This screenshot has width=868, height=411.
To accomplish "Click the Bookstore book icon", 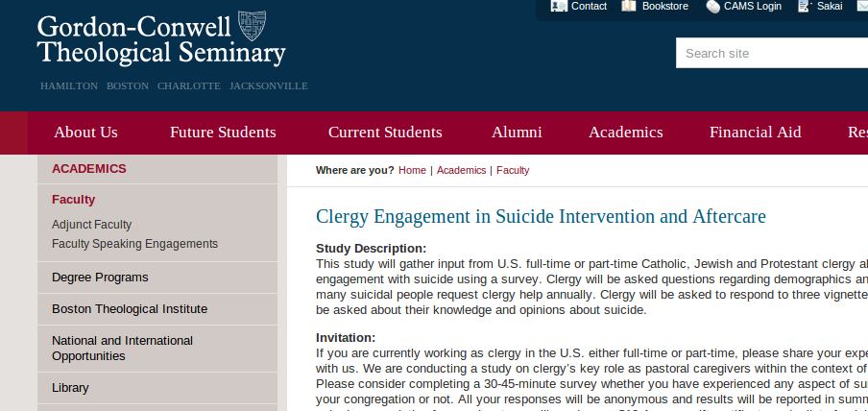I will [x=629, y=6].
